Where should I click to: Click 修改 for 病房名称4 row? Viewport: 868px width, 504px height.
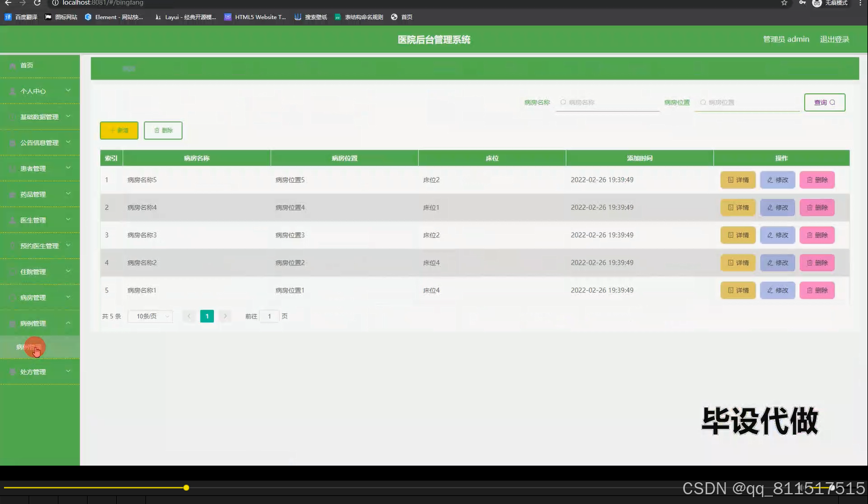point(778,207)
